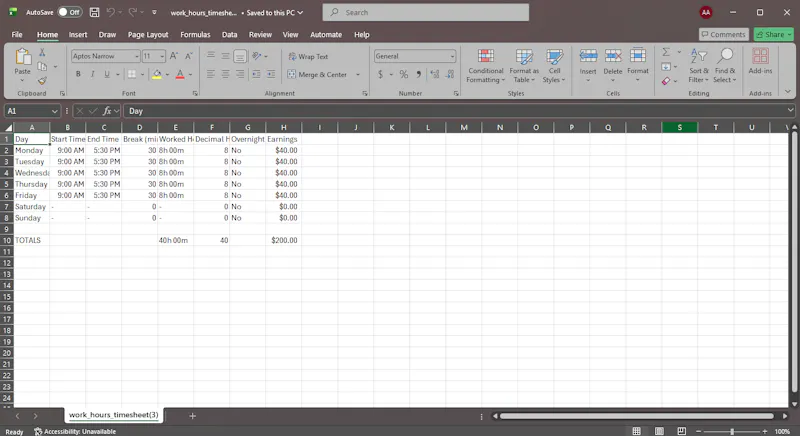Click the Name Box showing A1

click(32, 111)
